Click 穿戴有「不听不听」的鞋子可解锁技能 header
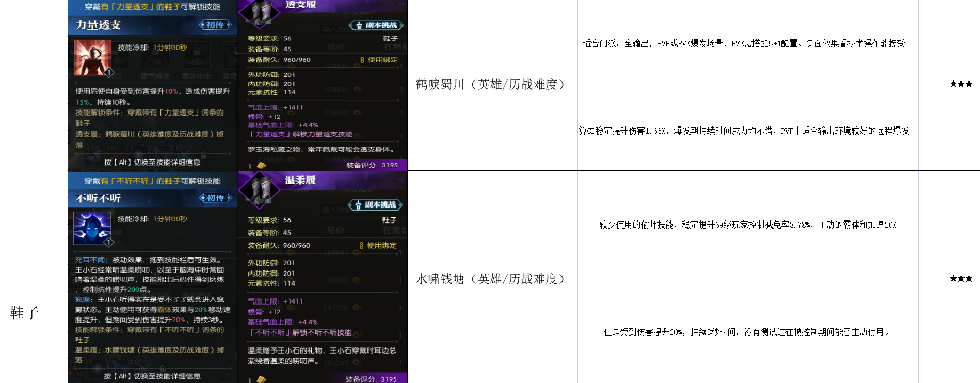 click(152, 181)
